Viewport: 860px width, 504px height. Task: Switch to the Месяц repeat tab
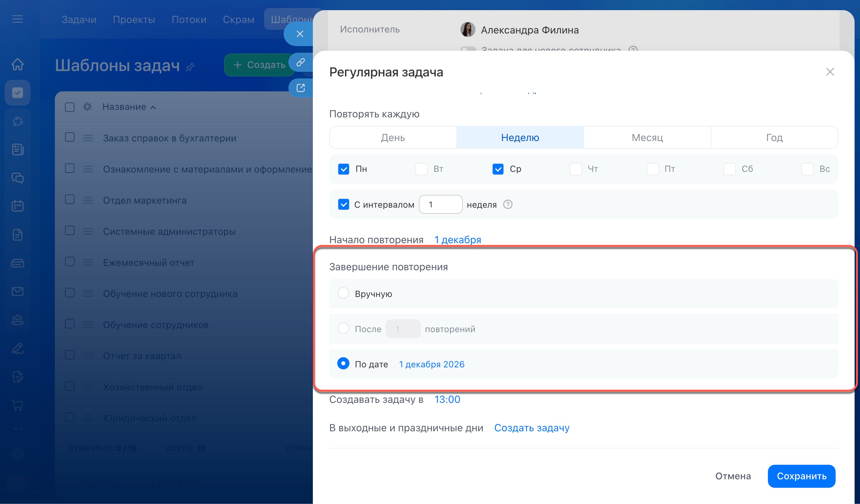point(647,137)
